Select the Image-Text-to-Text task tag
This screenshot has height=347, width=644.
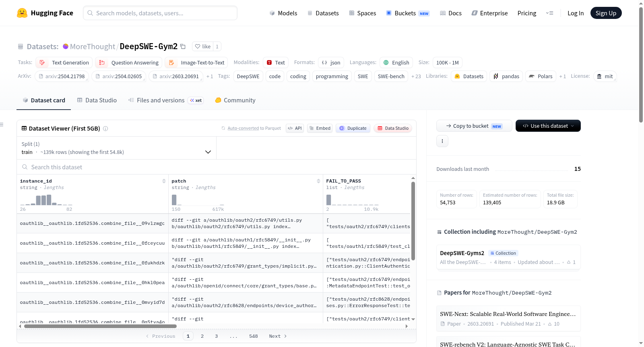click(x=196, y=62)
